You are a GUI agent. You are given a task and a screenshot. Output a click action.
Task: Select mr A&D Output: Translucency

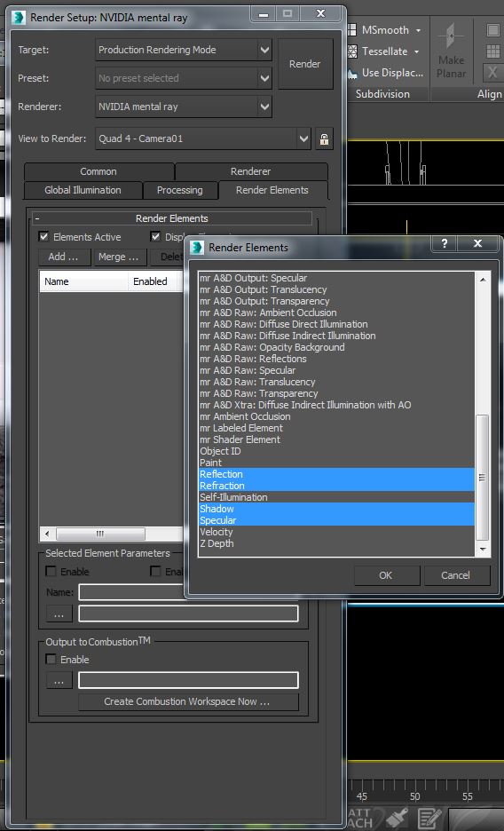[336, 290]
